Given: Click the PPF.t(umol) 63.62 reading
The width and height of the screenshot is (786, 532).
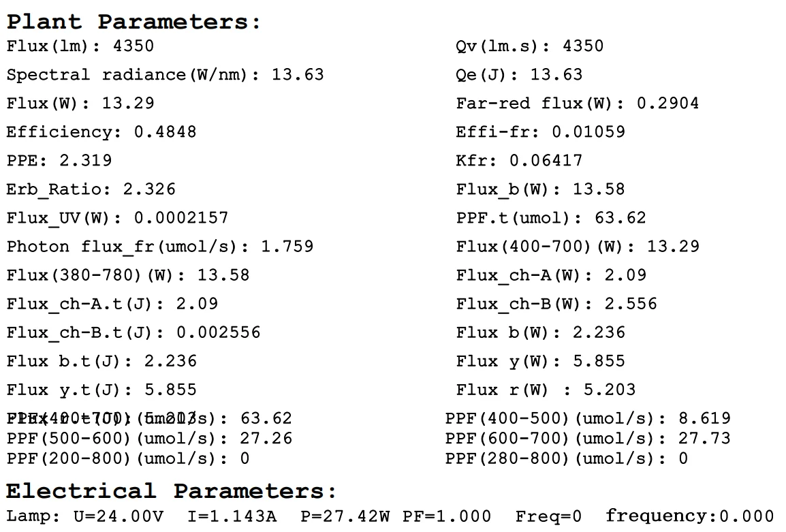Looking at the screenshot, I should click(550, 218).
